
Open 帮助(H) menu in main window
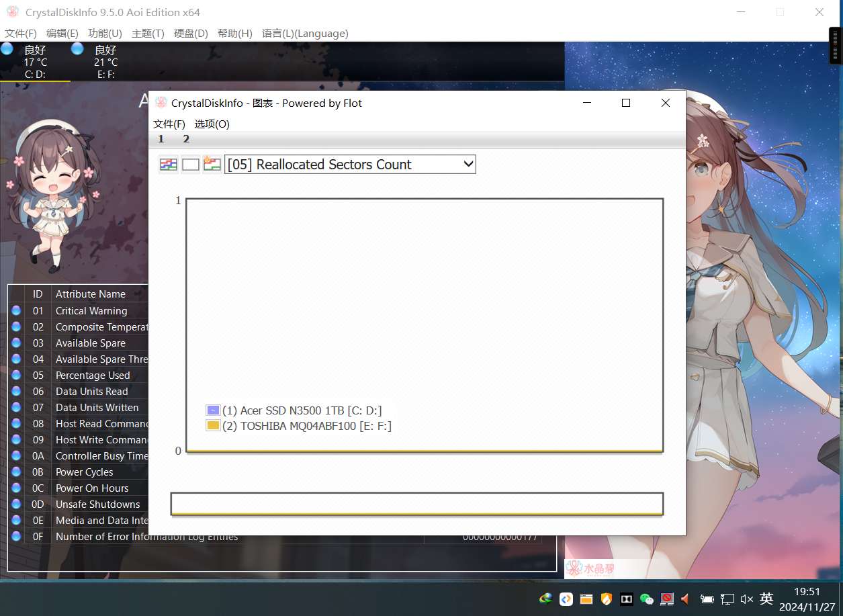234,33
